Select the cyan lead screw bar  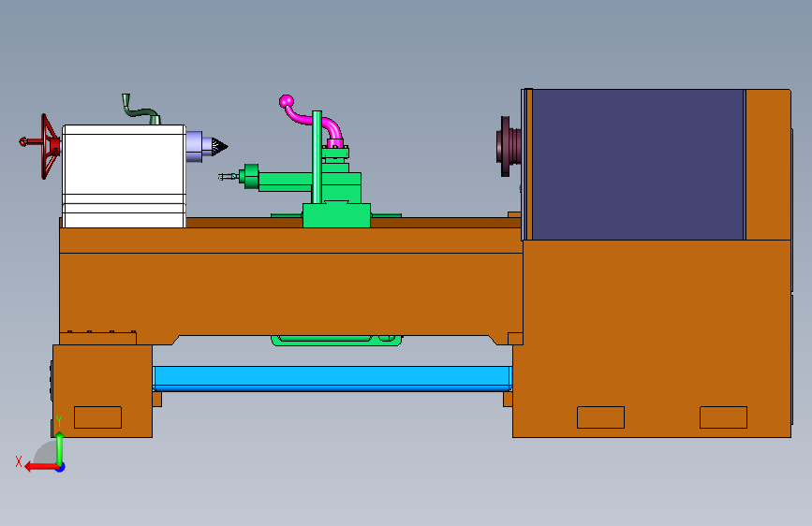click(x=332, y=378)
